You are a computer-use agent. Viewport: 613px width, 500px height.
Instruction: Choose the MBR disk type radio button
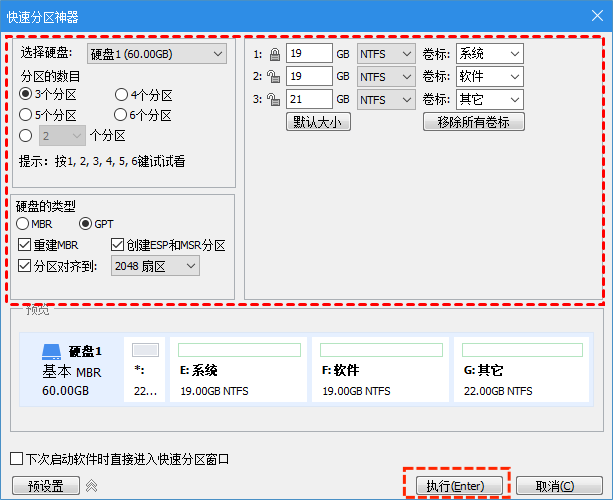(24, 224)
